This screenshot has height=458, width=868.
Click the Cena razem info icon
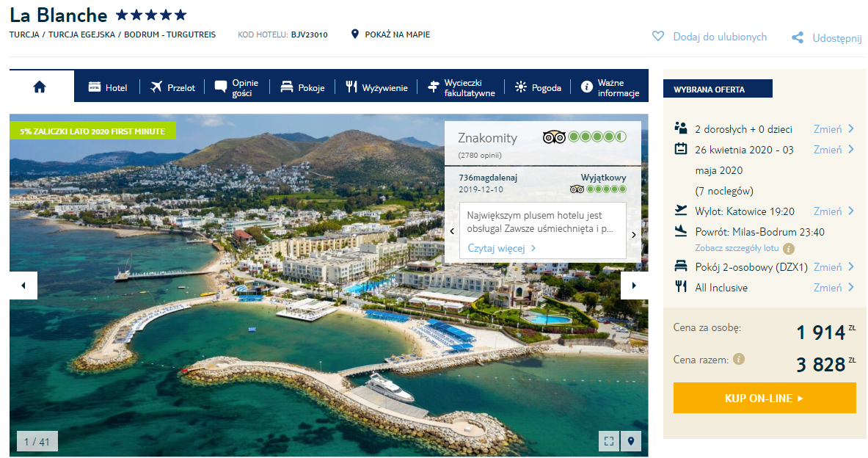(x=738, y=359)
